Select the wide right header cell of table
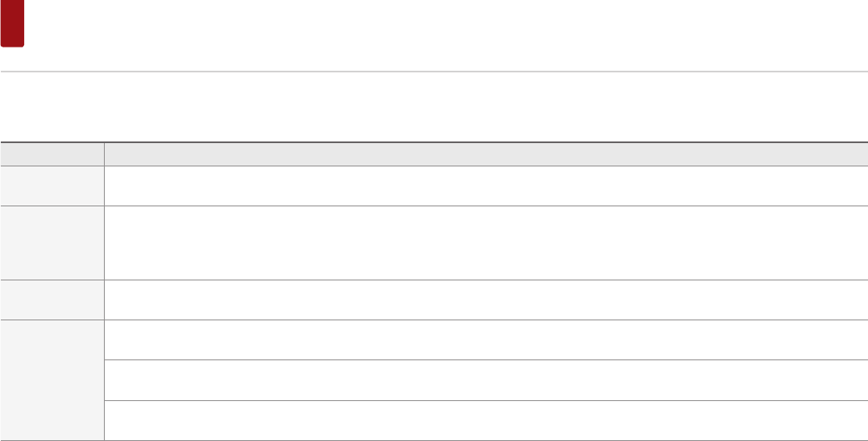The image size is (868, 441). tap(481, 154)
